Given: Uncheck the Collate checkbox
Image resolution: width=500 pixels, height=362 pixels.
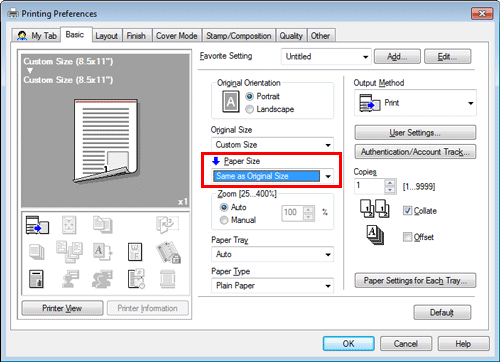Looking at the screenshot, I should click(407, 211).
